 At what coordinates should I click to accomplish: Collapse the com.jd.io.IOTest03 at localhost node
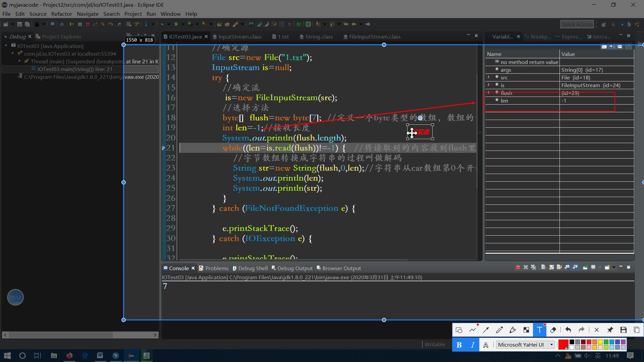click(13, 53)
